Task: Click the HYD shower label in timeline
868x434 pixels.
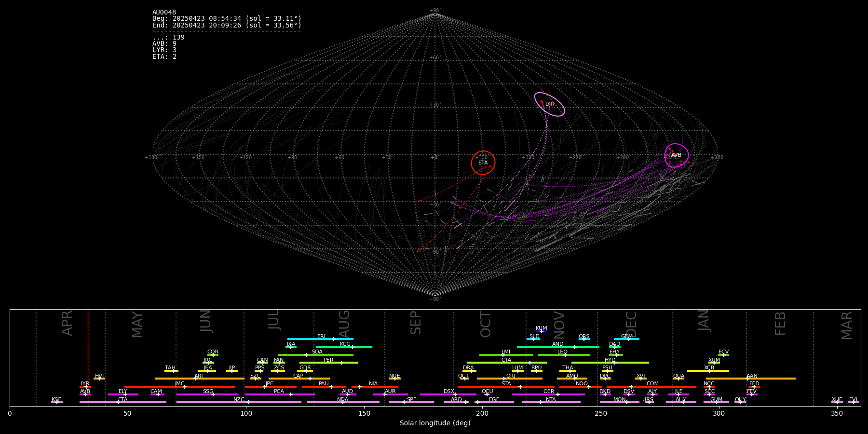Action: pos(610,360)
